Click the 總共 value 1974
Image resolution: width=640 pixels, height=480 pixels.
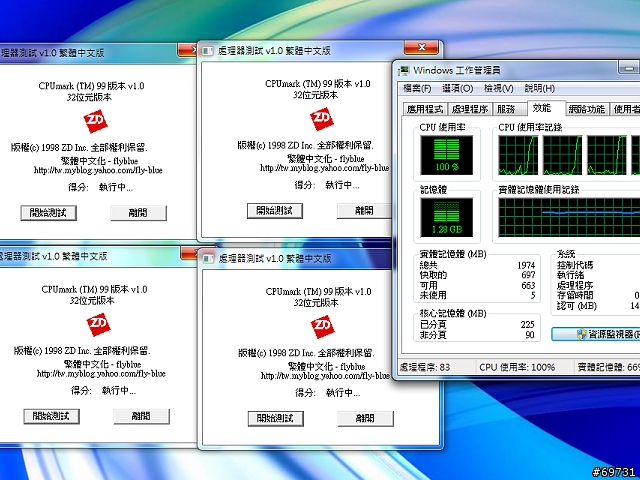526,265
